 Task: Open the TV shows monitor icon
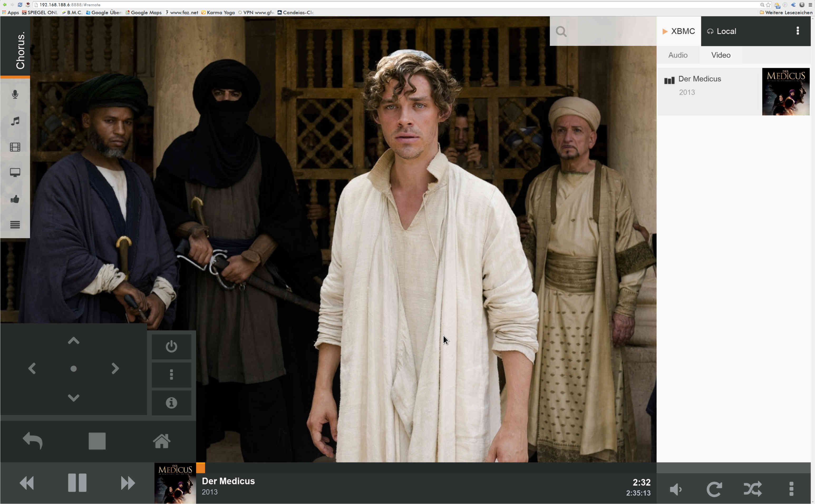click(x=15, y=173)
